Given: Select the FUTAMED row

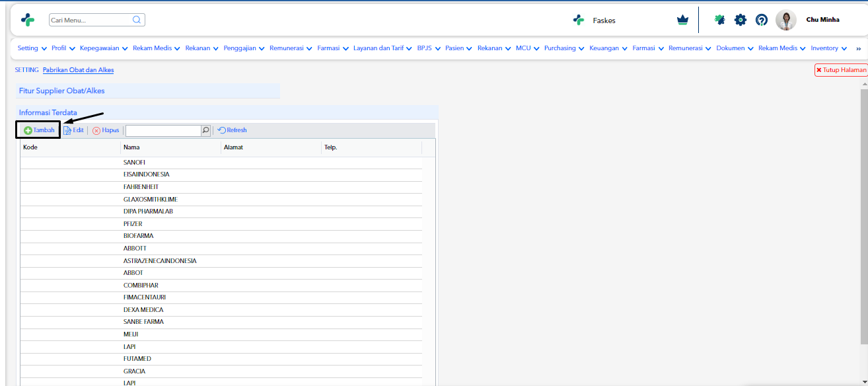Looking at the screenshot, I should (221, 359).
